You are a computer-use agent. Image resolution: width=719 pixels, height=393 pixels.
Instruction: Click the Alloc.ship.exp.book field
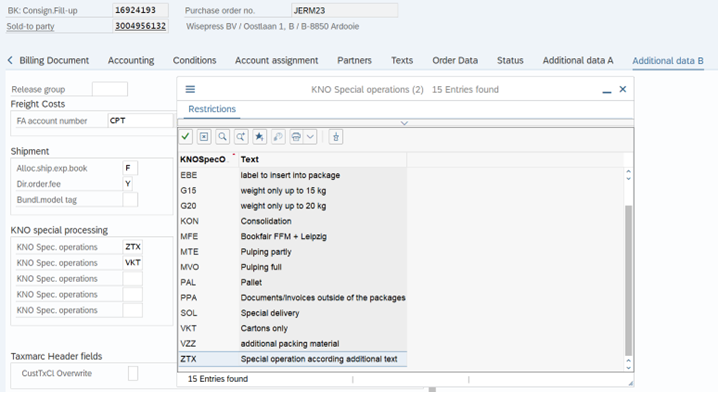pyautogui.click(x=130, y=168)
